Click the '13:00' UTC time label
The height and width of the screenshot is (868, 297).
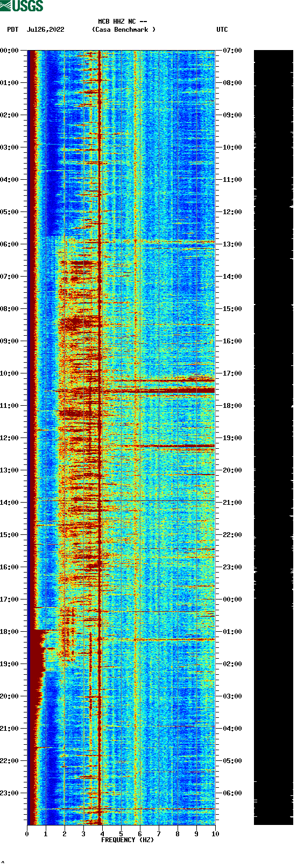[x=232, y=244]
